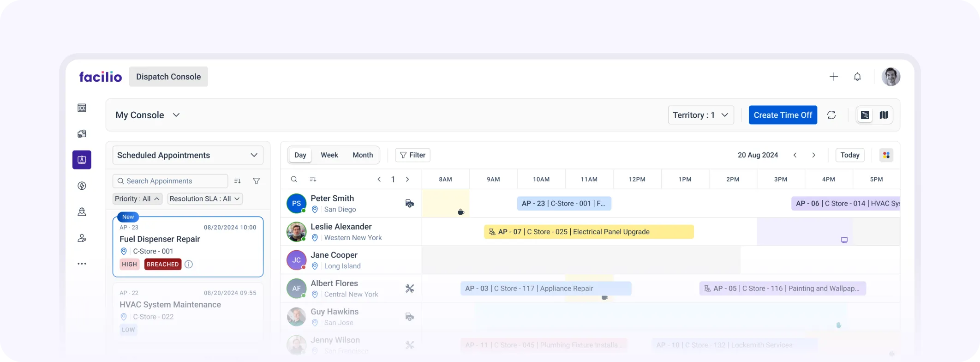This screenshot has height=362, width=980.
Task: Switch to map view toggle
Action: pyautogui.click(x=884, y=115)
